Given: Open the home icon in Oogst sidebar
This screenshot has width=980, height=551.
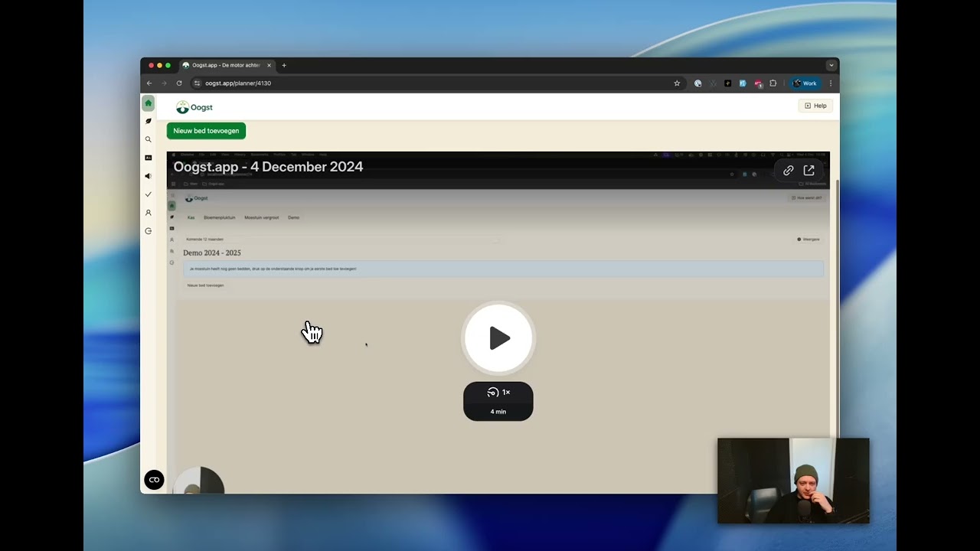Looking at the screenshot, I should (149, 103).
